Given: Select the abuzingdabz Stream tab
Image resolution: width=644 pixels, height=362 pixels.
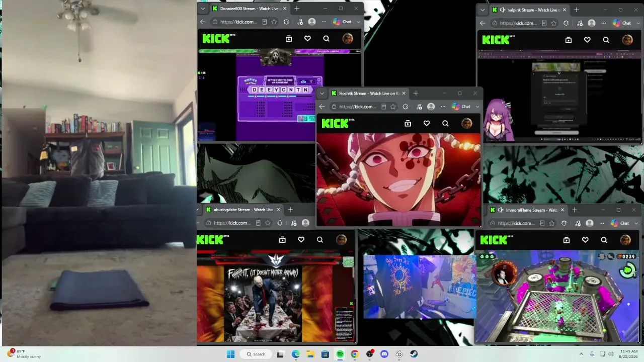Looking at the screenshot, I should pos(244,210).
